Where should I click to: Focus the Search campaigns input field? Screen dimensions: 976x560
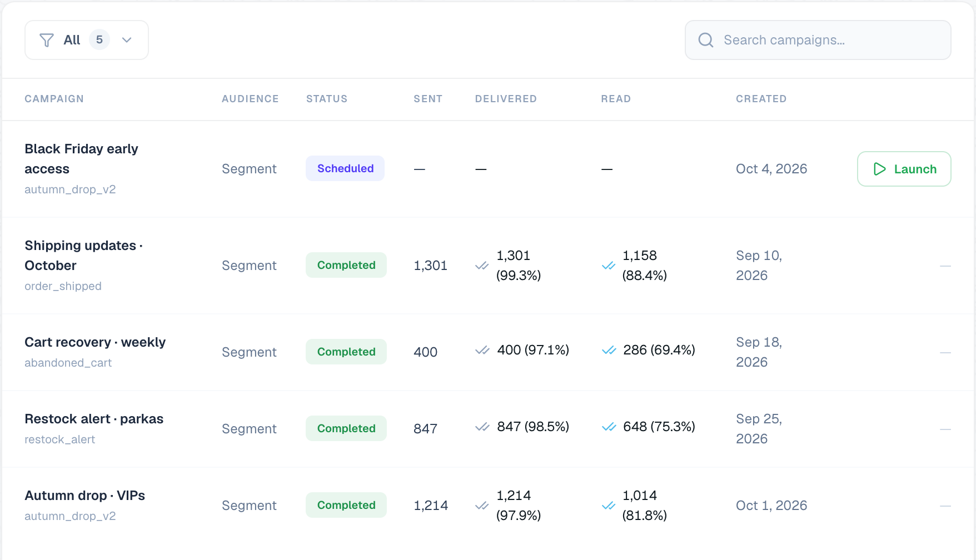818,40
